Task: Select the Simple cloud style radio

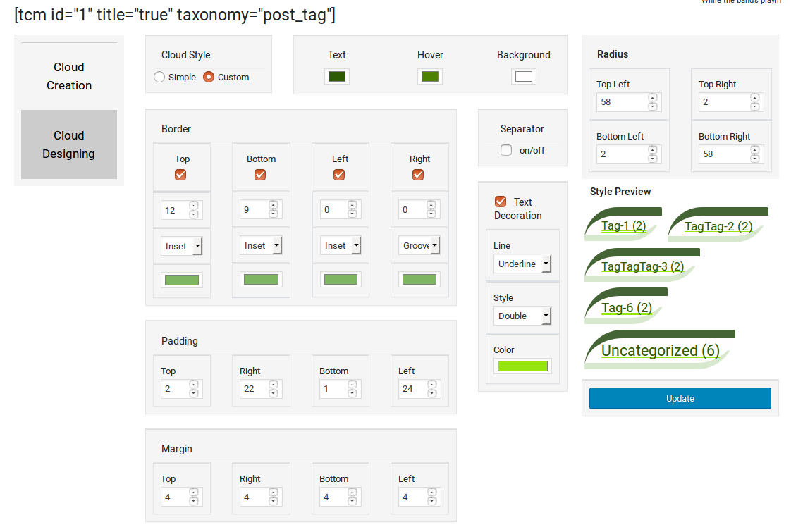Action: point(159,77)
